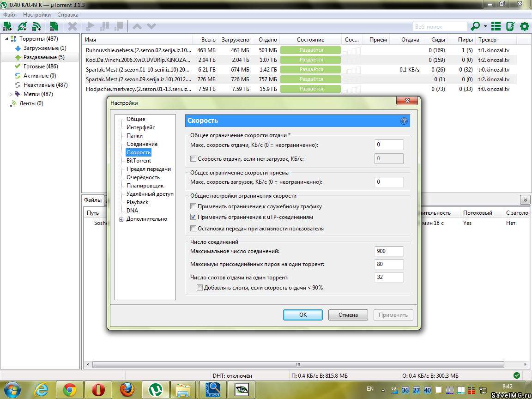Show hidden tray icons arrow
The width and height of the screenshot is (532, 399).
click(383, 390)
